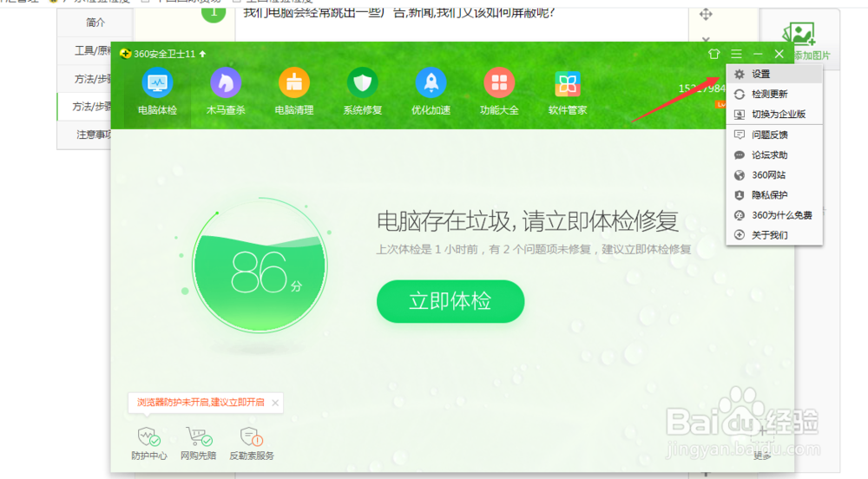Click the 360安全卫士 logo icon
The height and width of the screenshot is (479, 868).
click(x=126, y=54)
